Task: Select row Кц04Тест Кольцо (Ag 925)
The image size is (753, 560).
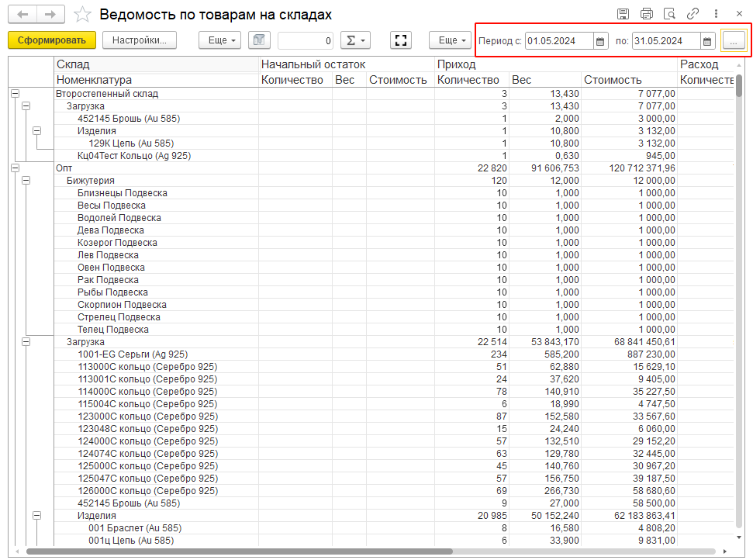Action: pos(134,156)
